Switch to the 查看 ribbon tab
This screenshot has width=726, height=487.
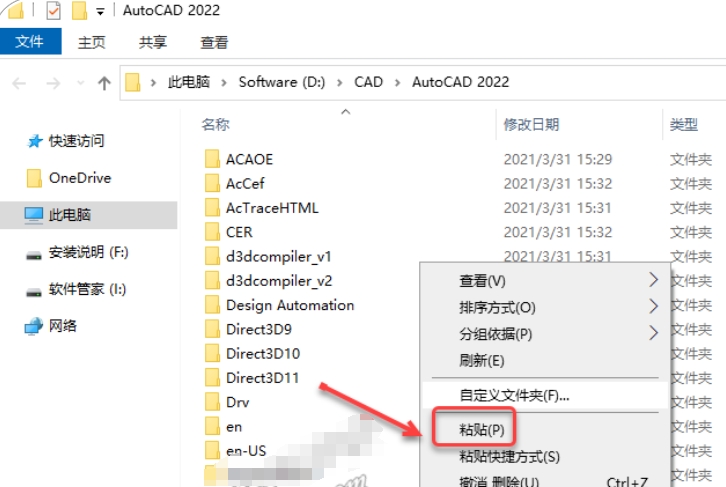tap(214, 42)
